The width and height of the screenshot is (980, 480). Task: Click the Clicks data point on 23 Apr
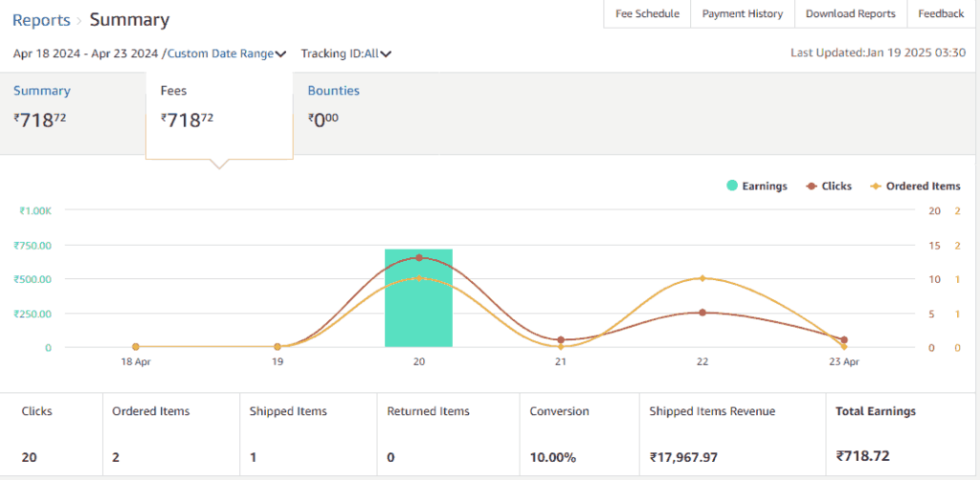843,339
